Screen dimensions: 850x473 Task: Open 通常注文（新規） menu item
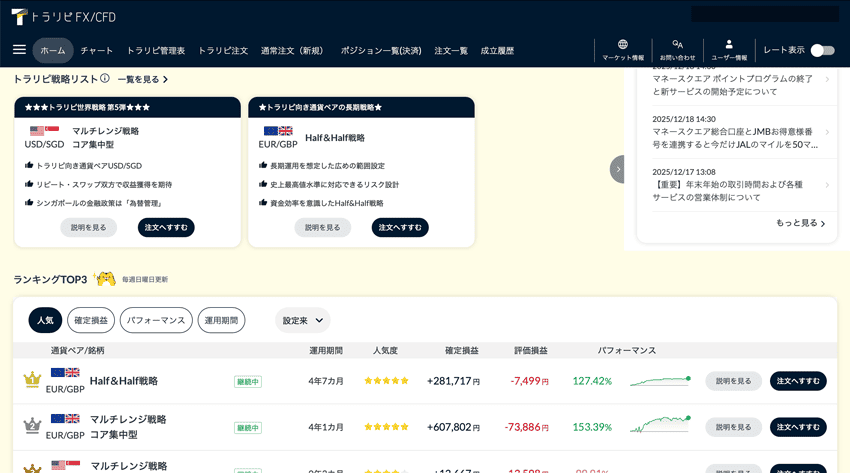(x=294, y=50)
